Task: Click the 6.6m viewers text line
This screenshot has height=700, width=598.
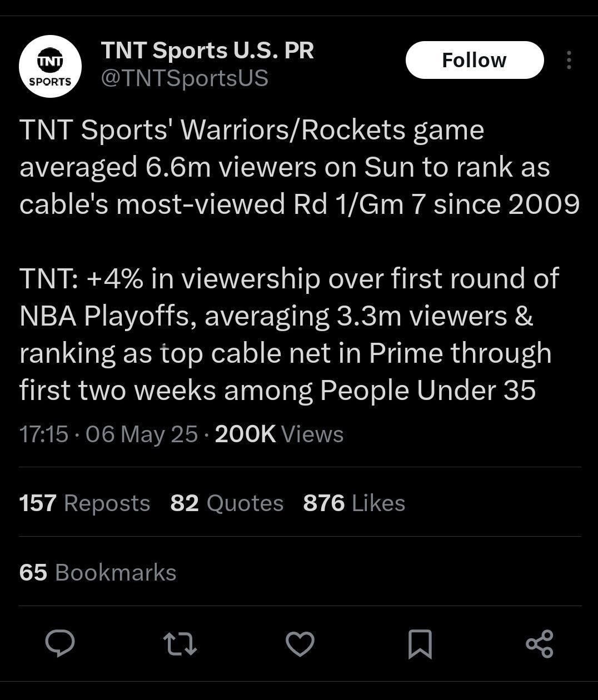Action: click(x=285, y=167)
